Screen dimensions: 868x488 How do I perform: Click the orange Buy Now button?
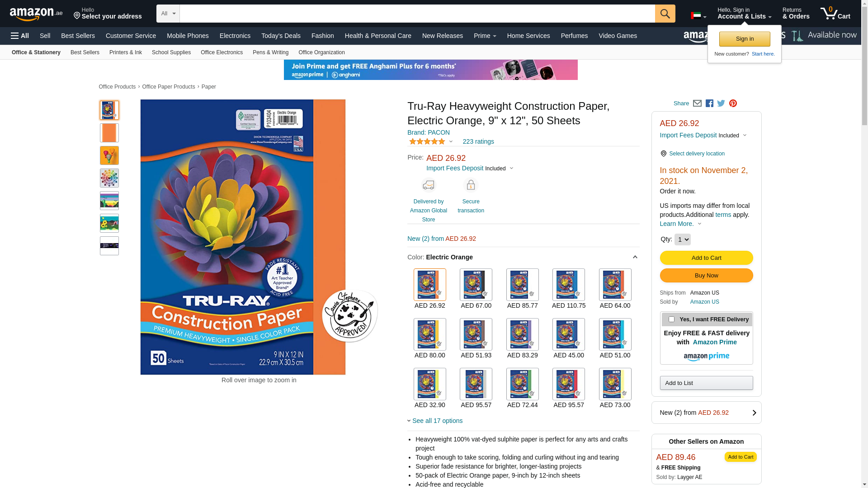[x=706, y=276]
